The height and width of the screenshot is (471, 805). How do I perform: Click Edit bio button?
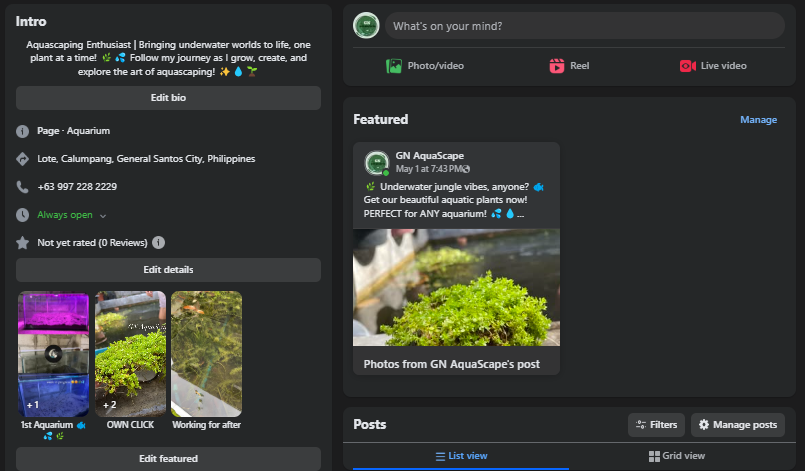tap(168, 98)
